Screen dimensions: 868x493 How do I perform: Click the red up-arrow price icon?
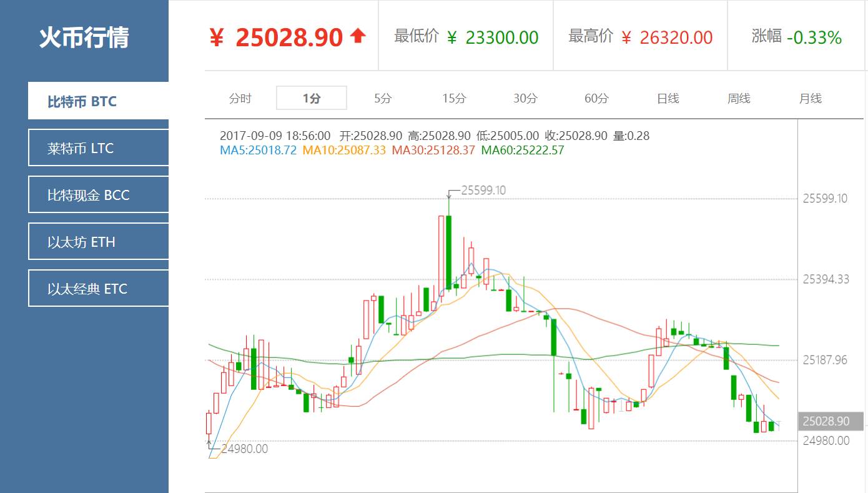point(358,36)
